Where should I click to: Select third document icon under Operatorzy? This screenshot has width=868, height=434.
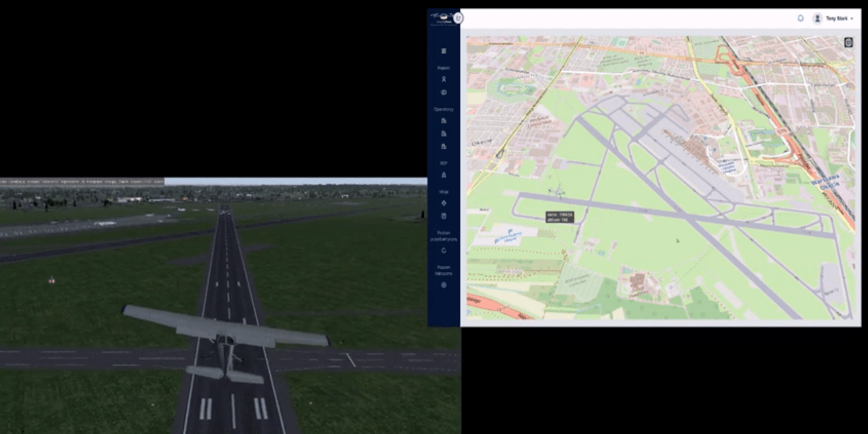[x=444, y=147]
